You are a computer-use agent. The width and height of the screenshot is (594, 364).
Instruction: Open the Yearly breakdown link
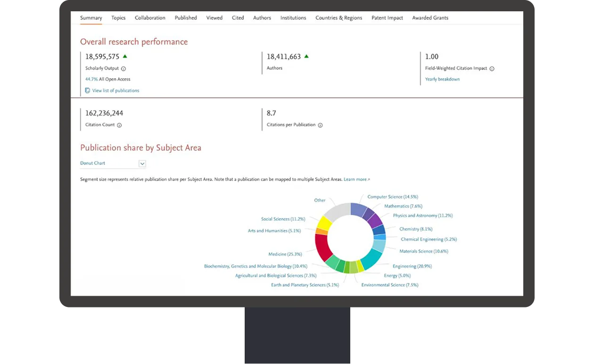[x=442, y=79]
